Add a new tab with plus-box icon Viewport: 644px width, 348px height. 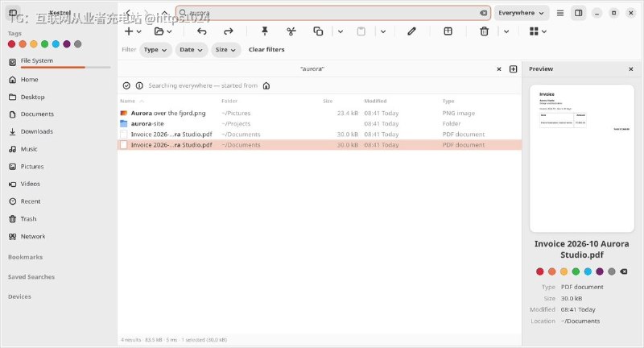click(513, 69)
